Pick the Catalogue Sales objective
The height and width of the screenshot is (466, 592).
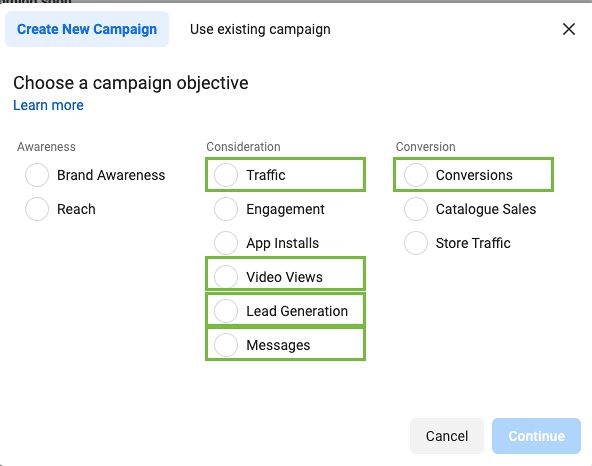(x=416, y=209)
